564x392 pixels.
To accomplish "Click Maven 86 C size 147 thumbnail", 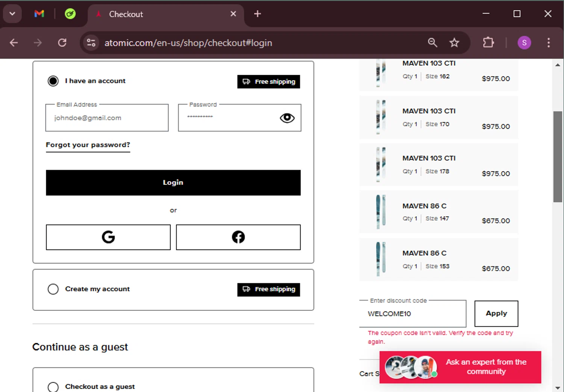I will (381, 212).
